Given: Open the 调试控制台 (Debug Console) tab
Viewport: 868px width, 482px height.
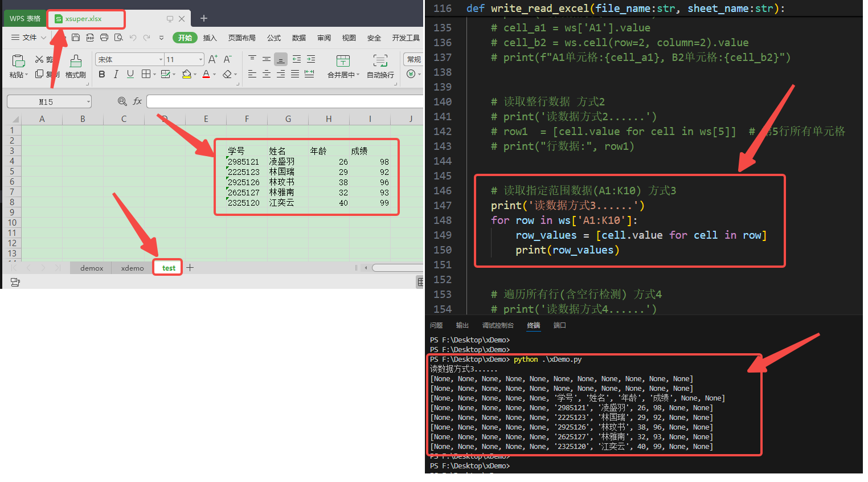Looking at the screenshot, I should 498,325.
